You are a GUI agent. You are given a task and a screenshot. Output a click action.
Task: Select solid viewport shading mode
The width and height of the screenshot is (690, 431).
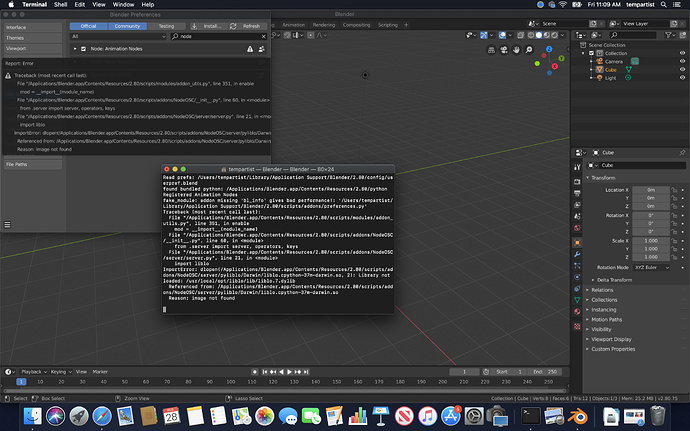coord(539,35)
